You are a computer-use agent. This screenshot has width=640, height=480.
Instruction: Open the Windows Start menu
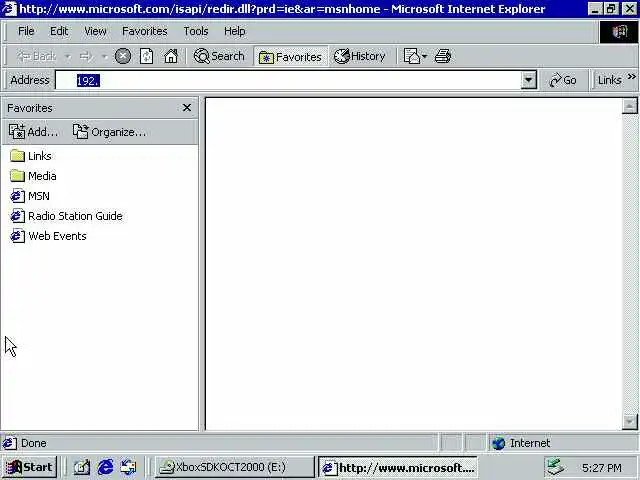[x=29, y=467]
